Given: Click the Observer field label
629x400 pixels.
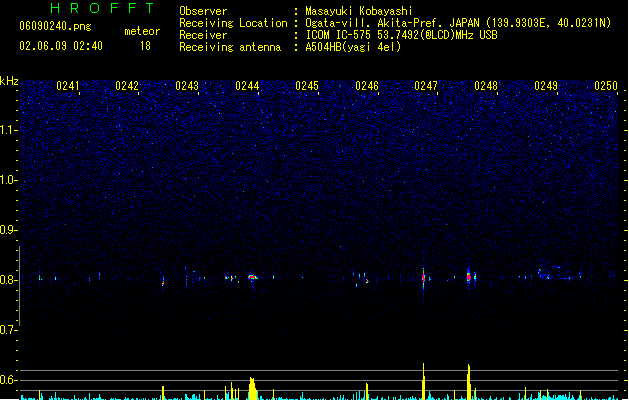Looking at the screenshot, I should 203,11.
